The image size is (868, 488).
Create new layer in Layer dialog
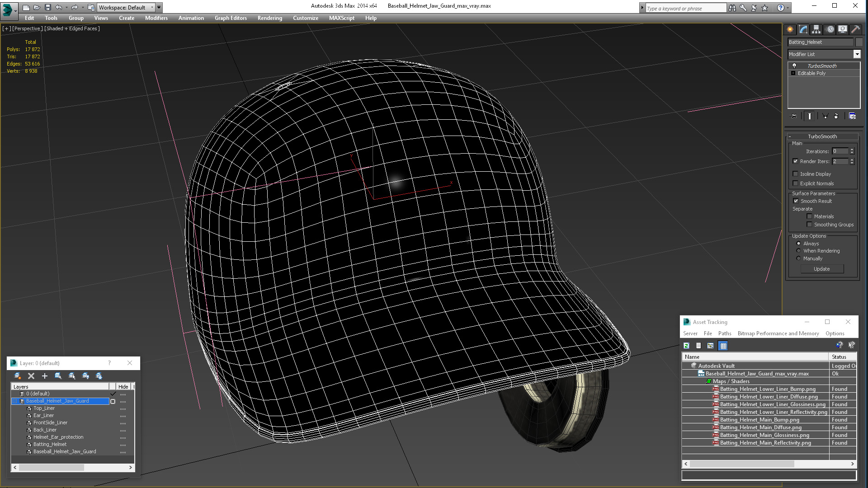(17, 376)
